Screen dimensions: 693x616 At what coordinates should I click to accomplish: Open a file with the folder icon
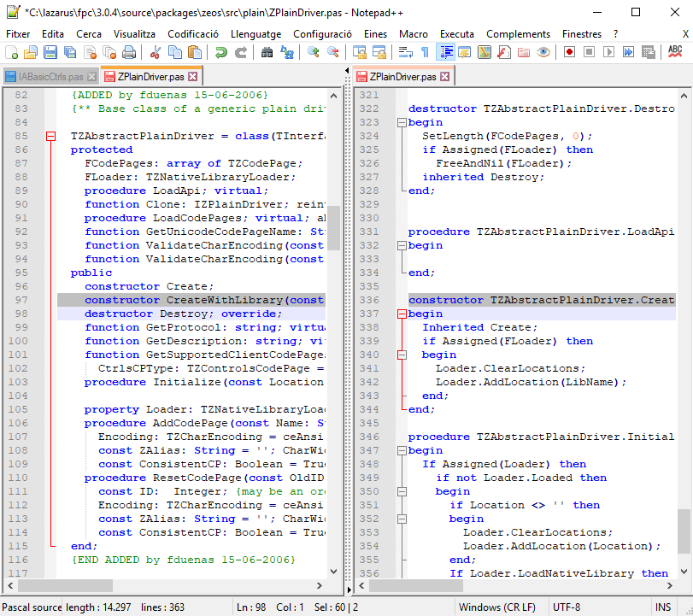point(31,52)
